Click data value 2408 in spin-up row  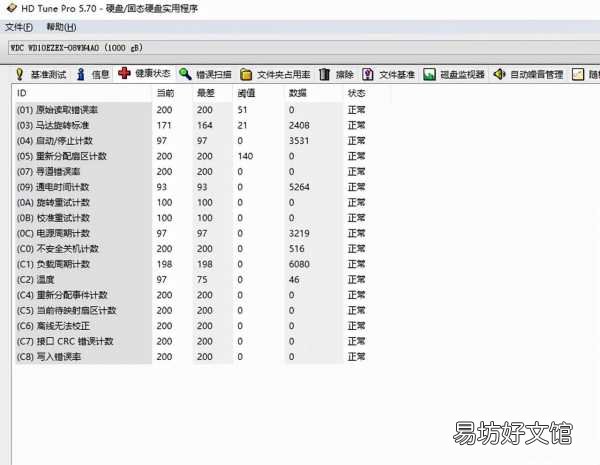click(x=299, y=125)
